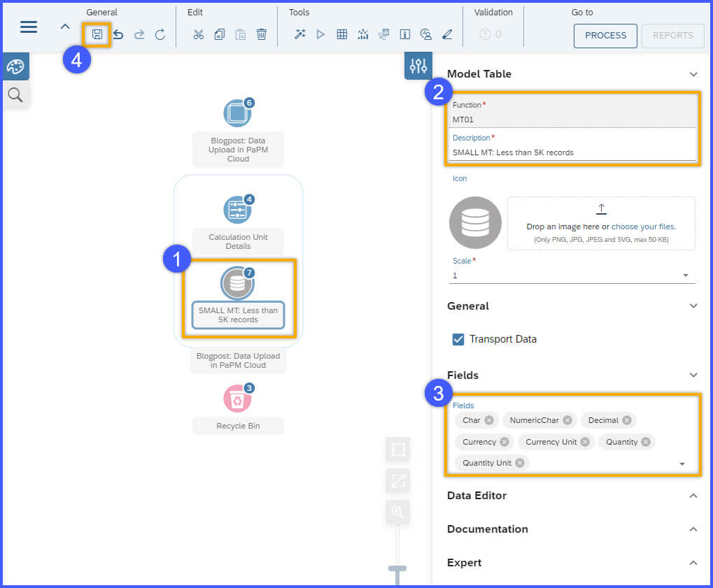Viewport: 713px width, 588px height.
Task: Collapse the General section
Action: point(693,306)
